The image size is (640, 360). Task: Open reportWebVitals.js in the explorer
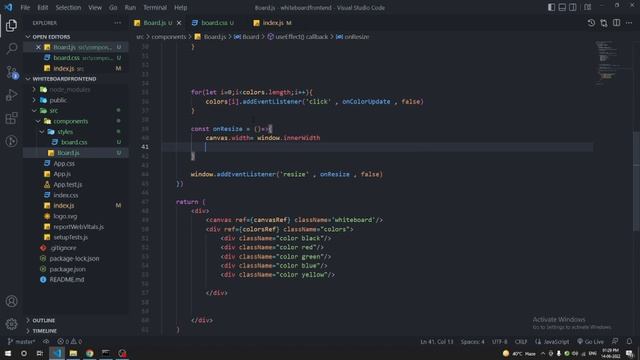click(76, 227)
